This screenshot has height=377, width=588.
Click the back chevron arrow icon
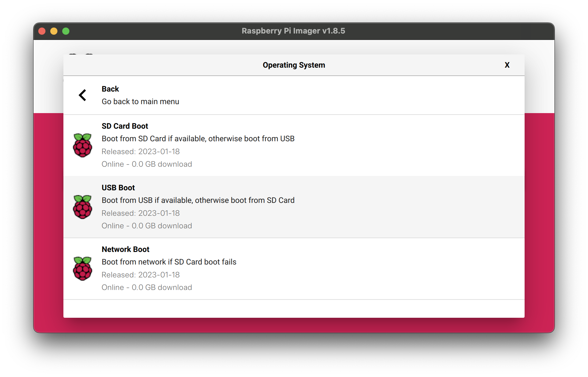82,95
